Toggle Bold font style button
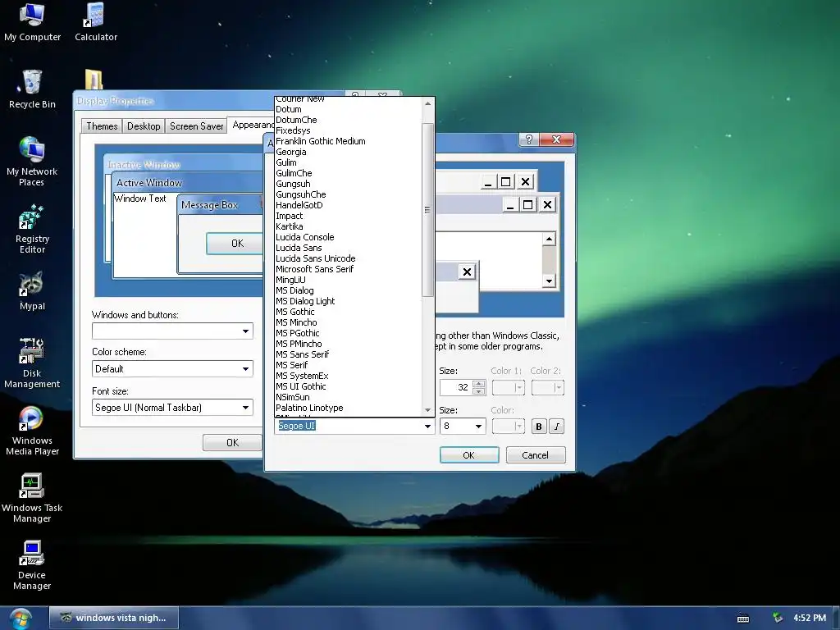This screenshot has height=630, width=840. tap(539, 427)
